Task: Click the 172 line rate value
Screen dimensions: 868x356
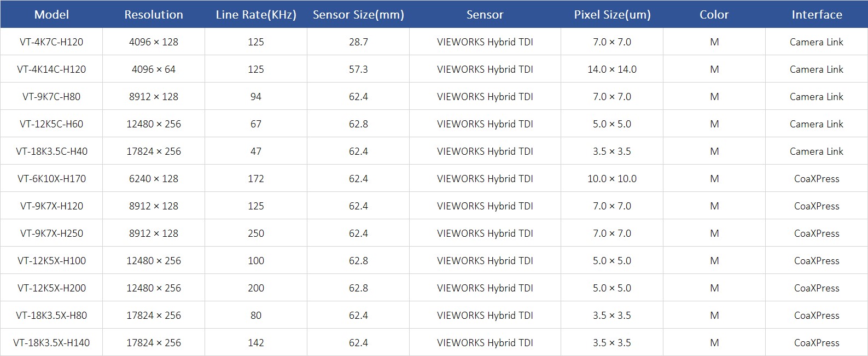Action: [x=256, y=179]
